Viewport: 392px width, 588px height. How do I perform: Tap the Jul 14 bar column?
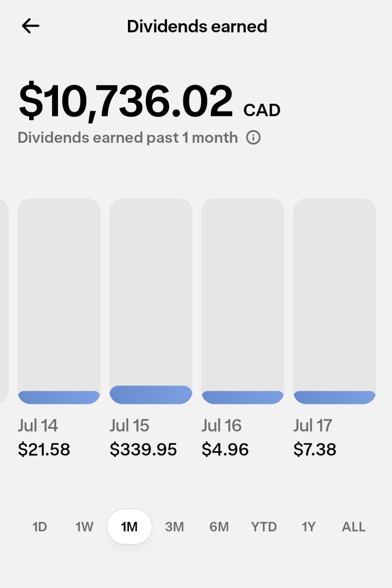[x=59, y=301]
